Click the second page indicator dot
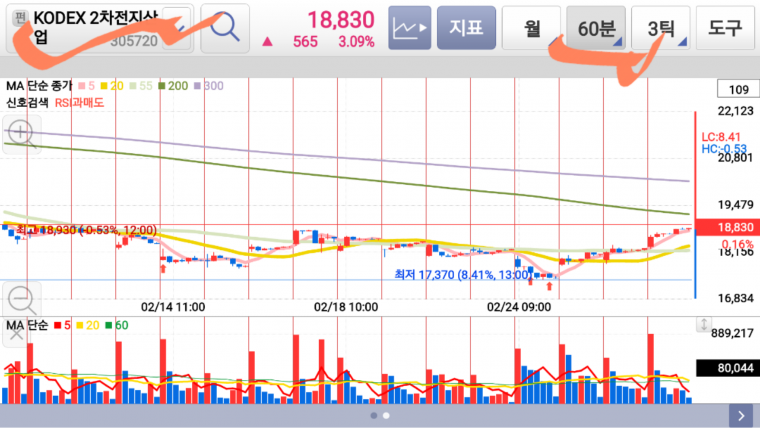The height and width of the screenshot is (428, 760). pyautogui.click(x=386, y=415)
